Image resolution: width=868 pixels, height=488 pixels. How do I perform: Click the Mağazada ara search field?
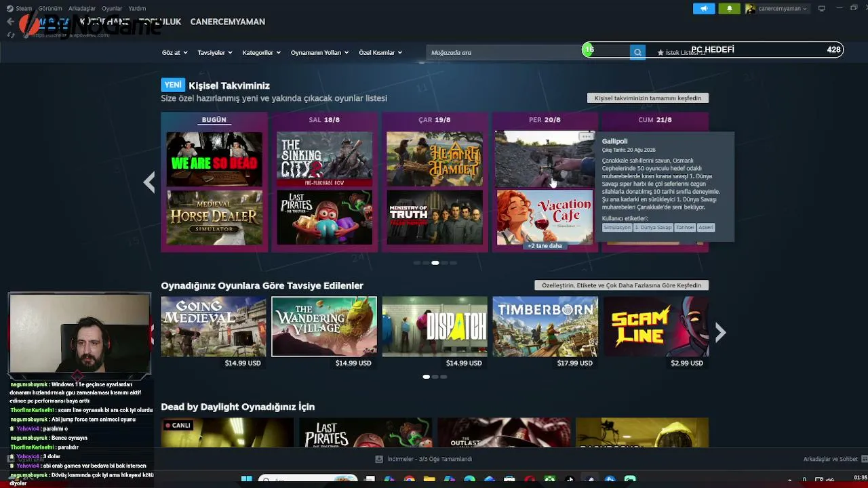[x=528, y=52]
